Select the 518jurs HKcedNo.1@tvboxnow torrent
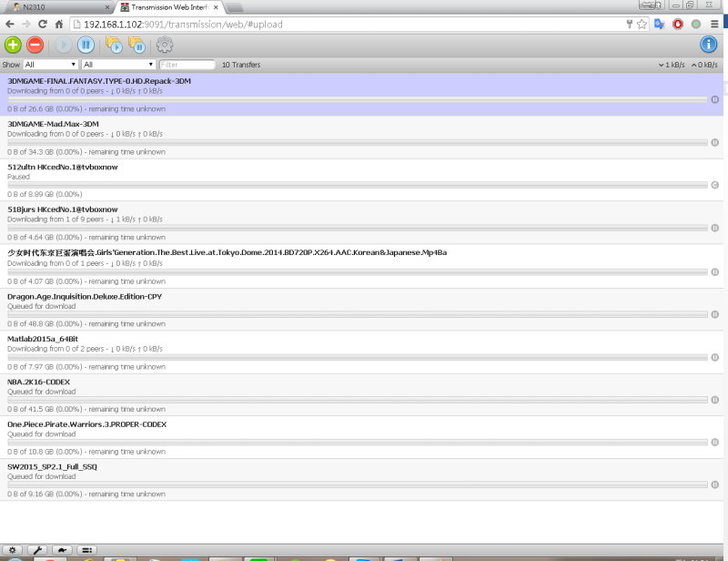728x561 pixels. tap(361, 223)
